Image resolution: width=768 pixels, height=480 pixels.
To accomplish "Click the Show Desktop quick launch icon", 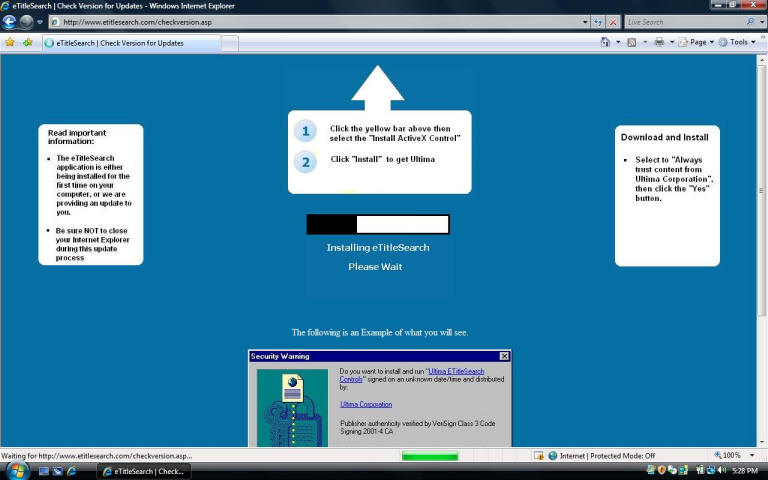I will click(x=44, y=471).
